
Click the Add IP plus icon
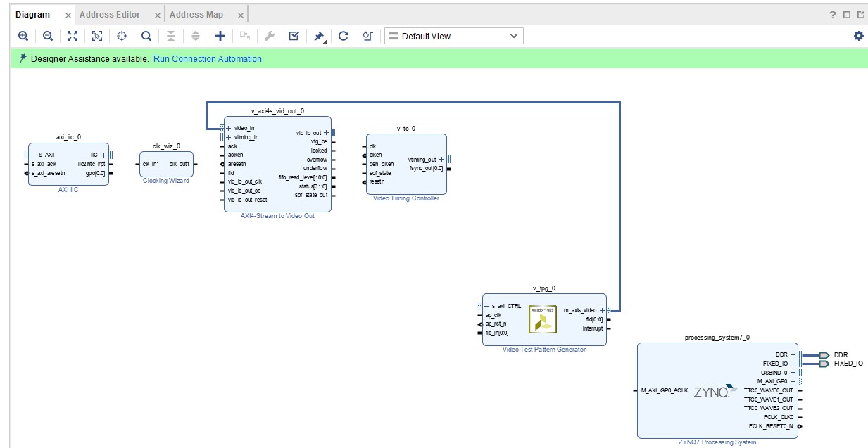click(x=220, y=36)
